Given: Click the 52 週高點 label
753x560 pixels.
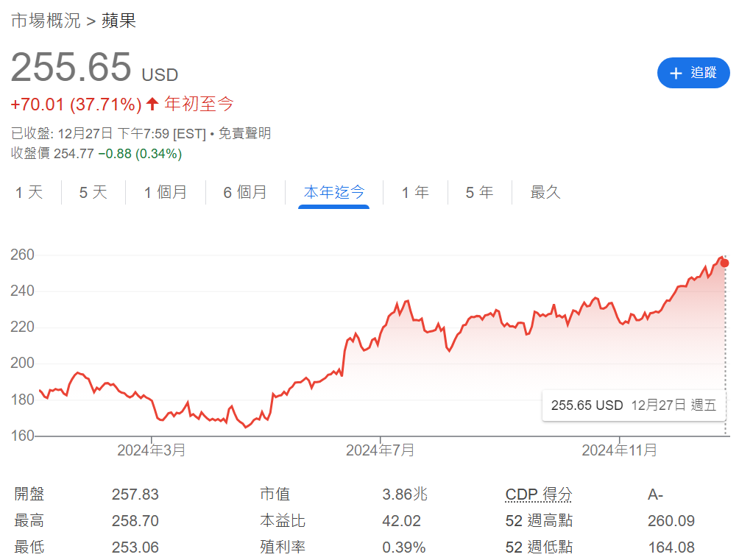Looking at the screenshot, I should (539, 520).
